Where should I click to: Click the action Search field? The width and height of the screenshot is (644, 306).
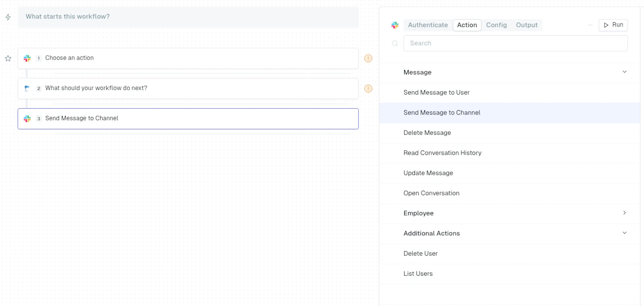(x=516, y=43)
